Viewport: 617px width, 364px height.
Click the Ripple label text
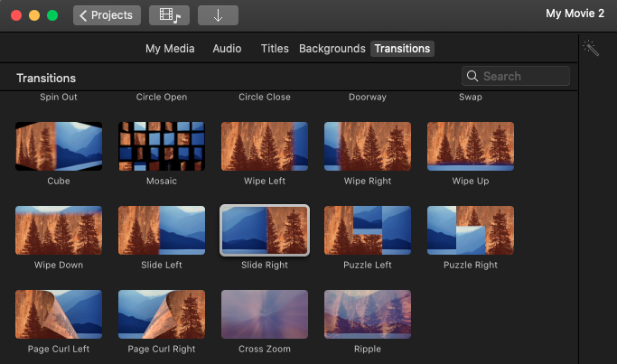368,349
